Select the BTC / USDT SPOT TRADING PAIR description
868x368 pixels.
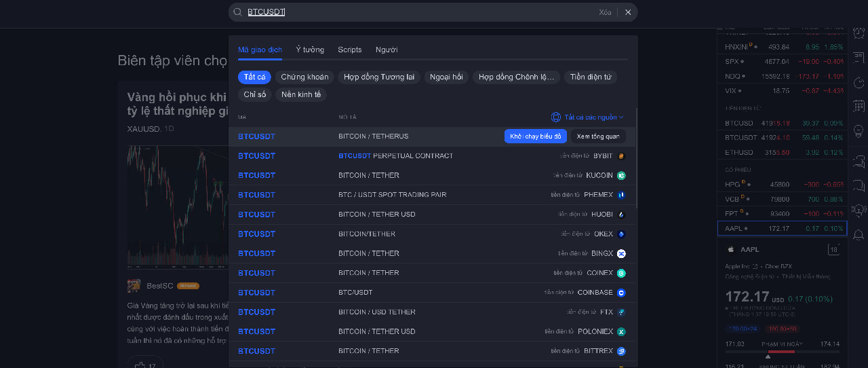pyautogui.click(x=393, y=195)
